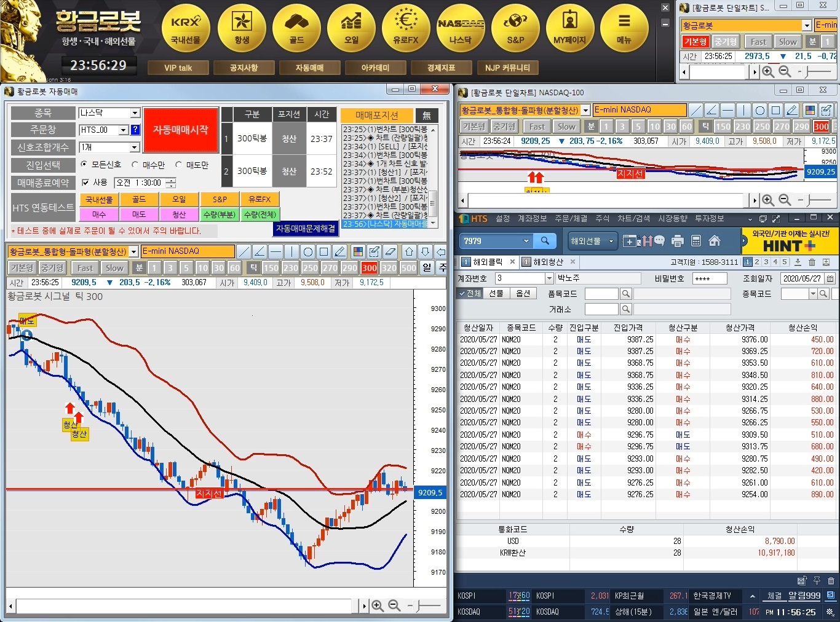Select the 매수만 entry radio option
Viewport: 840px width, 622px height.
[x=135, y=165]
